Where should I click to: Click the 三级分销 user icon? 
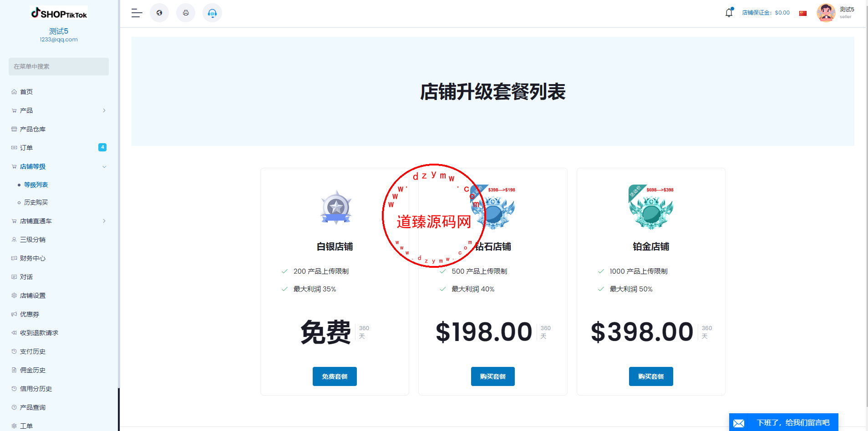[x=14, y=240]
